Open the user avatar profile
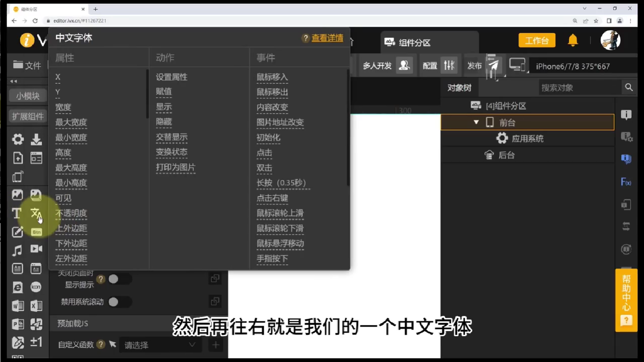Screen dimensions: 644x362 click(x=610, y=40)
